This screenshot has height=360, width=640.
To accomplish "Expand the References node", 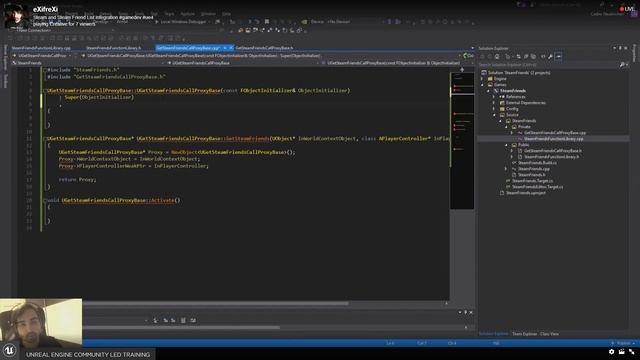I will (494, 97).
